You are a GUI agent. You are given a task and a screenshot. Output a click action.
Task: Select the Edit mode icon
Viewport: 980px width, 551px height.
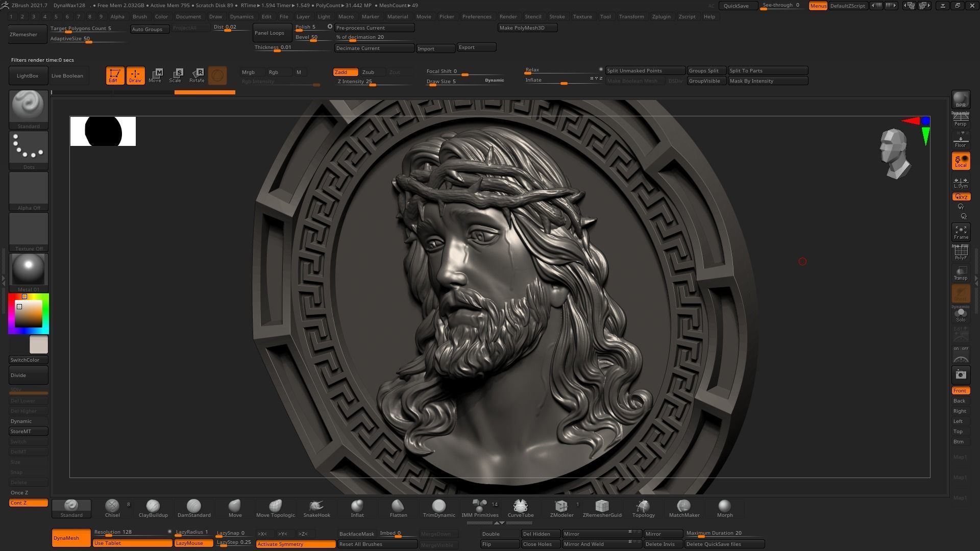tap(115, 76)
